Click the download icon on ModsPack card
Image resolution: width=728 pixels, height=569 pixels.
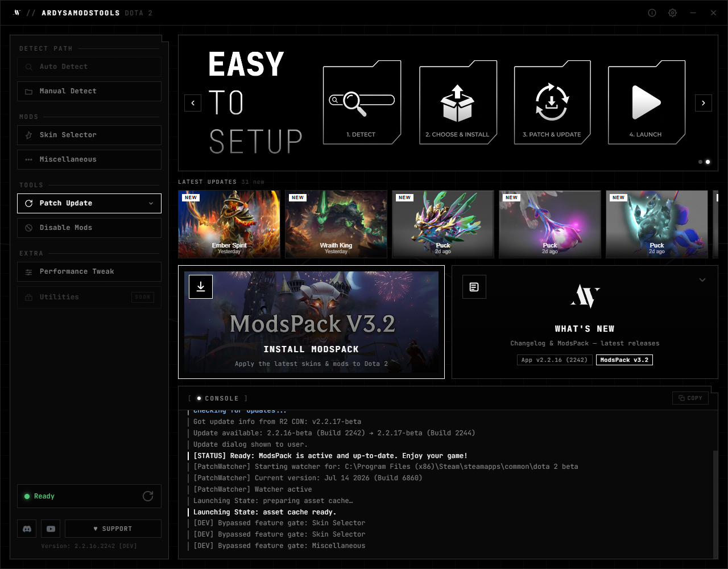[201, 287]
